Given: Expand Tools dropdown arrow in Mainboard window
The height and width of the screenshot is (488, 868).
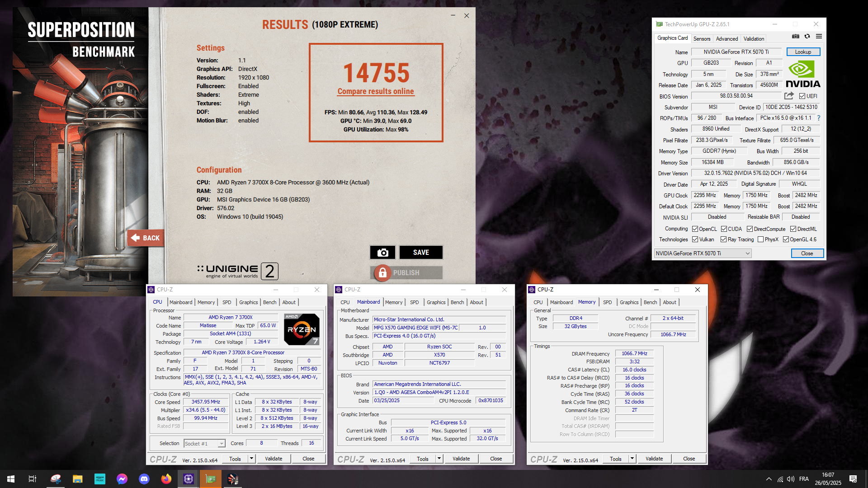Looking at the screenshot, I should point(439,459).
